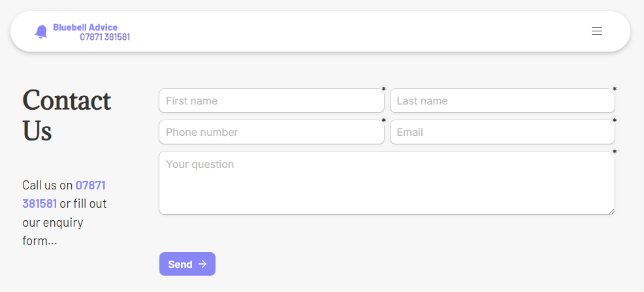Click the arrow icon inside the Send button

point(202,264)
